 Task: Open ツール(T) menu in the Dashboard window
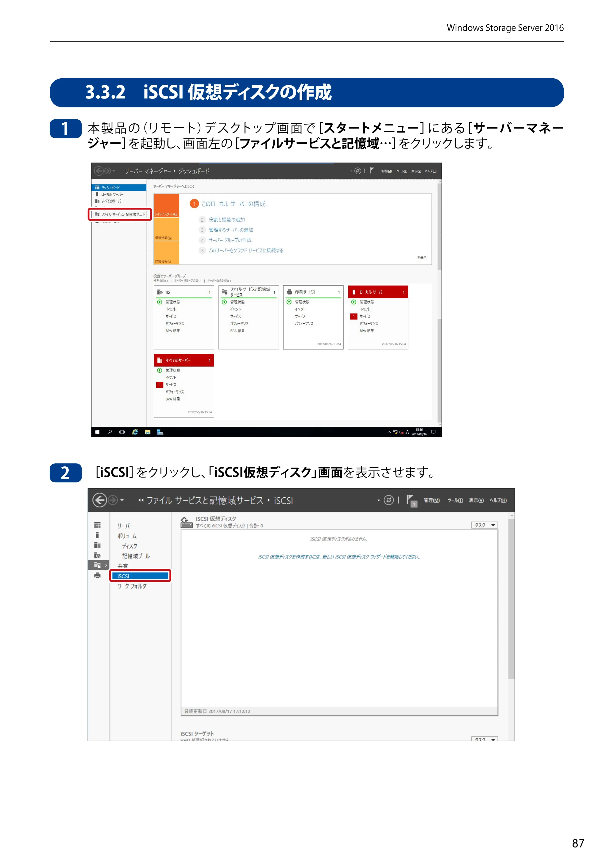[402, 171]
